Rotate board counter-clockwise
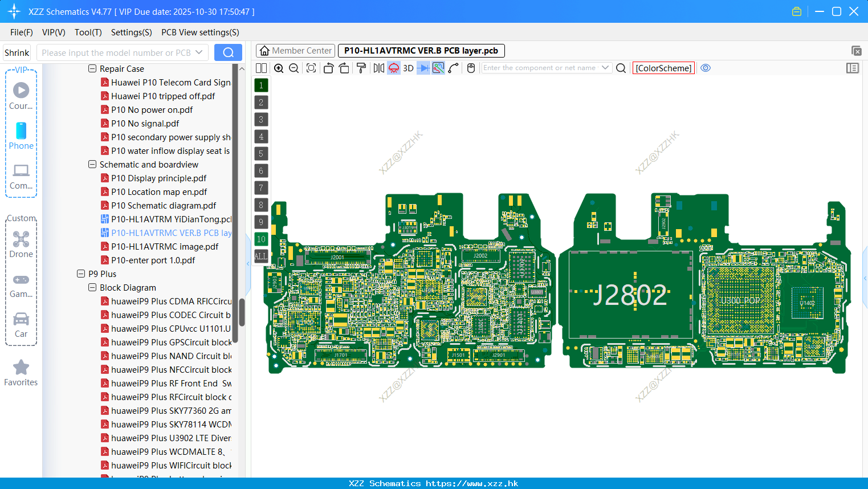This screenshot has width=868, height=489. 328,68
